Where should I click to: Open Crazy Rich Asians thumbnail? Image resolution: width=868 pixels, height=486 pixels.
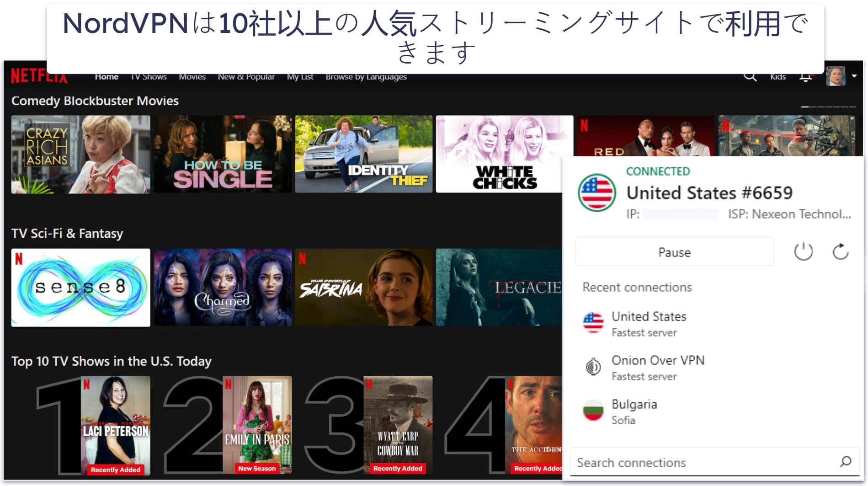point(80,154)
